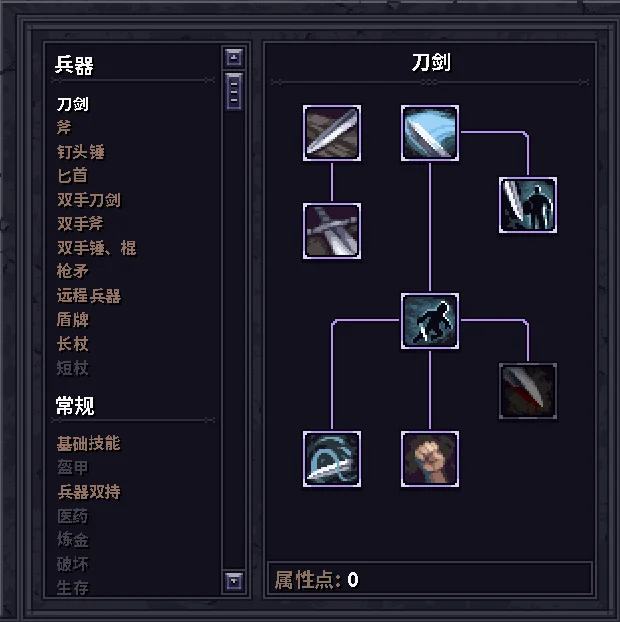Open the 基础技能 general category

[88, 443]
